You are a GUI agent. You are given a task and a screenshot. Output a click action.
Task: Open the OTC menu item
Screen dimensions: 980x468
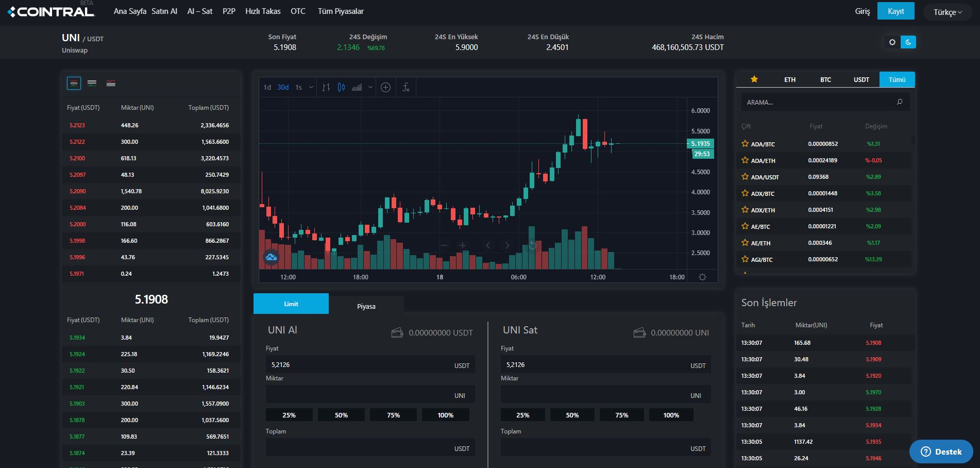tap(298, 11)
